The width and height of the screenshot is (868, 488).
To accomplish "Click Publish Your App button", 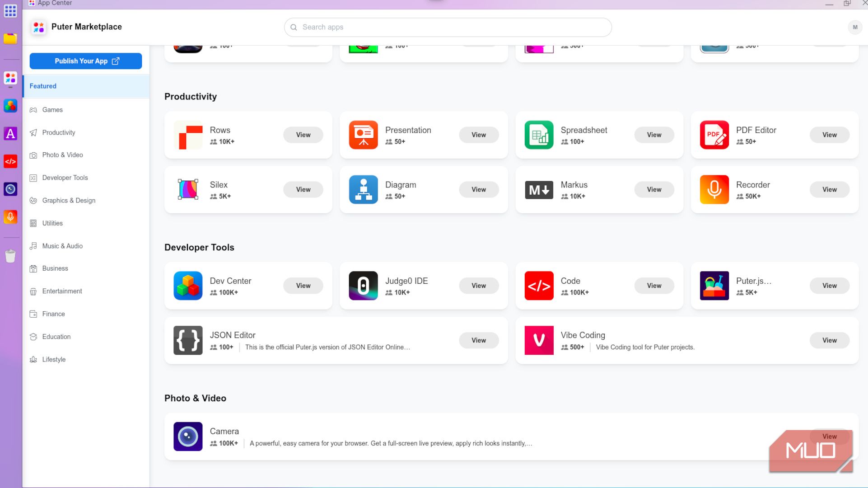I will pos(86,61).
